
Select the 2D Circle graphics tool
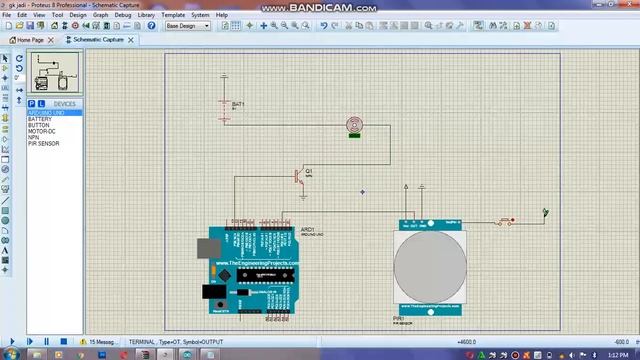coord(5,220)
